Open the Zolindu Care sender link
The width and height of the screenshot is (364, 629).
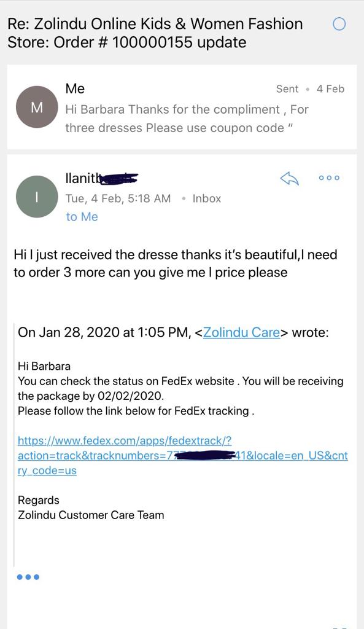[x=241, y=332]
